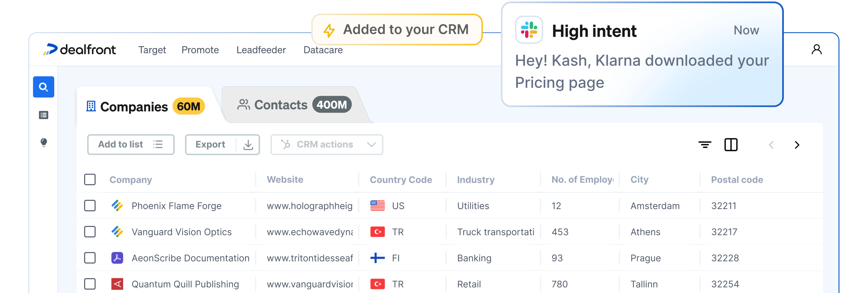Click the Export download arrow
The height and width of the screenshot is (293, 868).
click(x=248, y=145)
